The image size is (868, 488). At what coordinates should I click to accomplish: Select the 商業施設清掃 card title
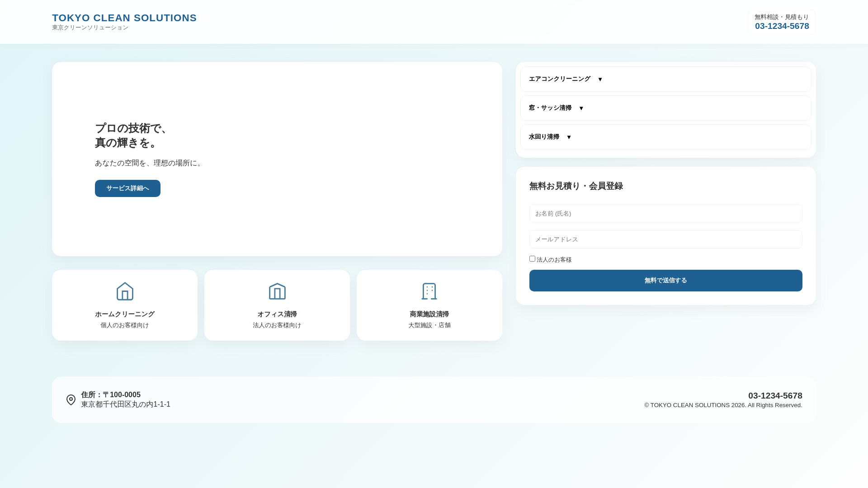pyautogui.click(x=429, y=314)
